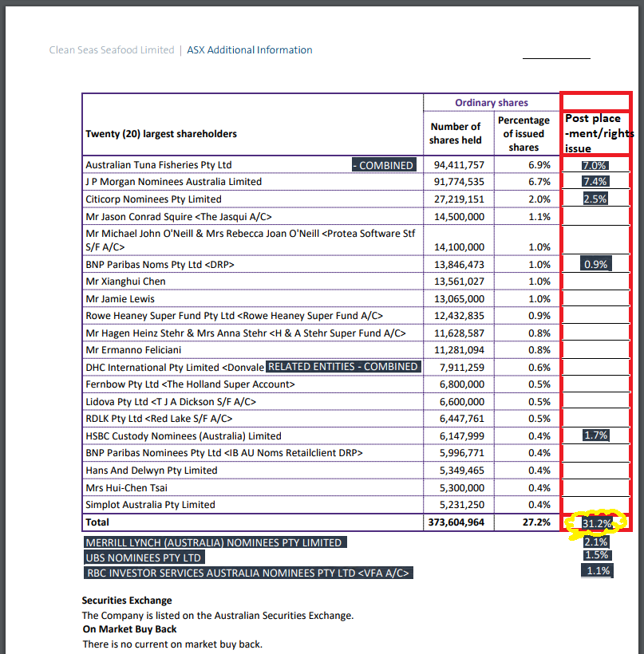Click the 2.1% annotation for Merrill Lynch
Image resolution: width=644 pixels, height=654 pixels.
coord(596,542)
